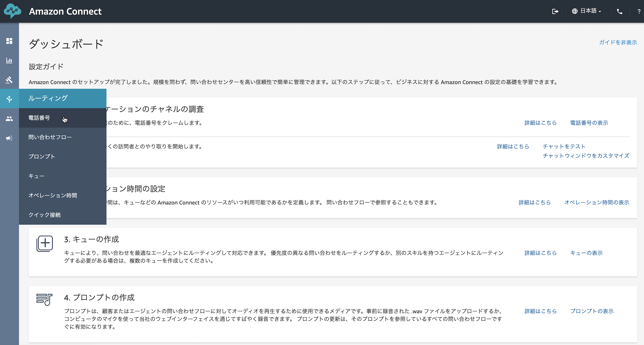Image resolution: width=644 pixels, height=345 pixels.
Task: Open the dashboard grid icon in sidebar
Action: tap(9, 41)
